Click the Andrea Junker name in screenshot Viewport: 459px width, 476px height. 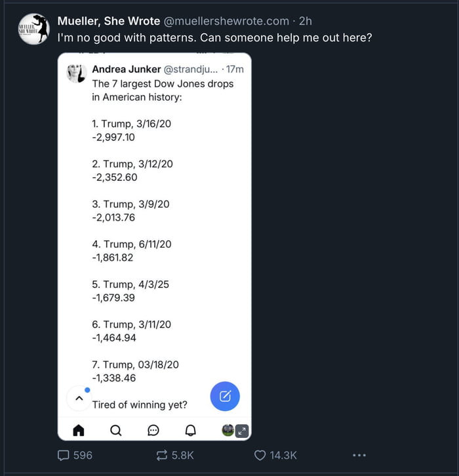click(126, 69)
